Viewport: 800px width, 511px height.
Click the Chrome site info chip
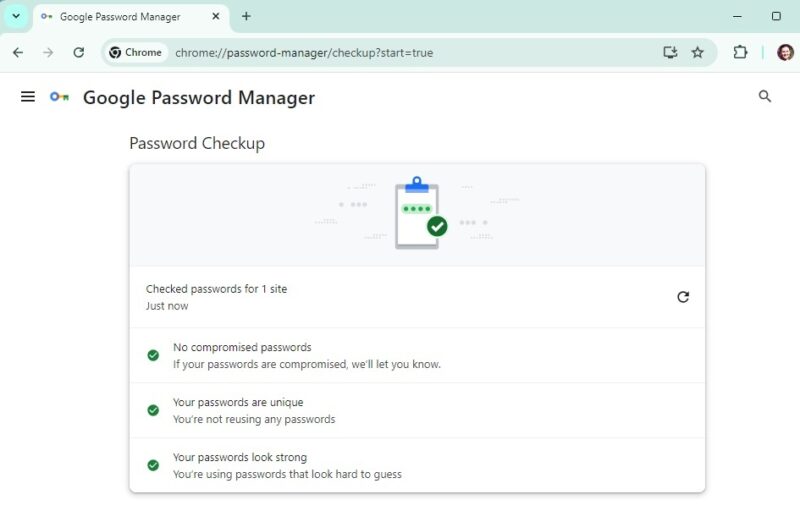(136, 53)
